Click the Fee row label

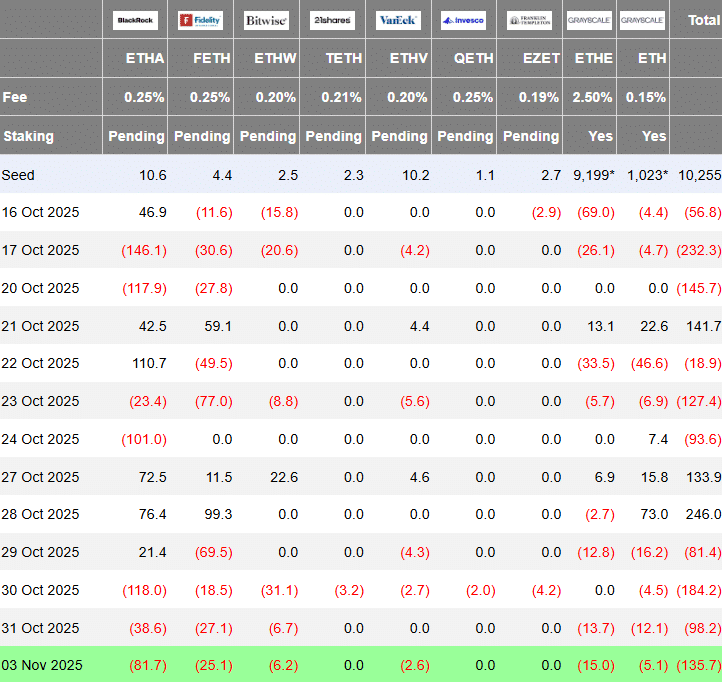click(15, 97)
